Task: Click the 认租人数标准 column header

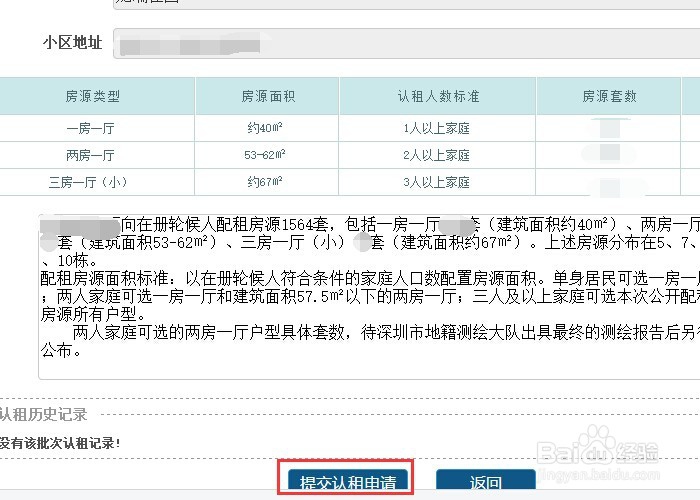Action: 438,96
